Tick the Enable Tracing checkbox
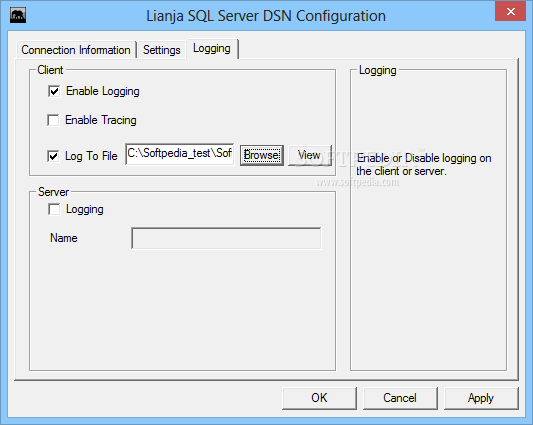Screen dimensions: 533x425 point(53,120)
